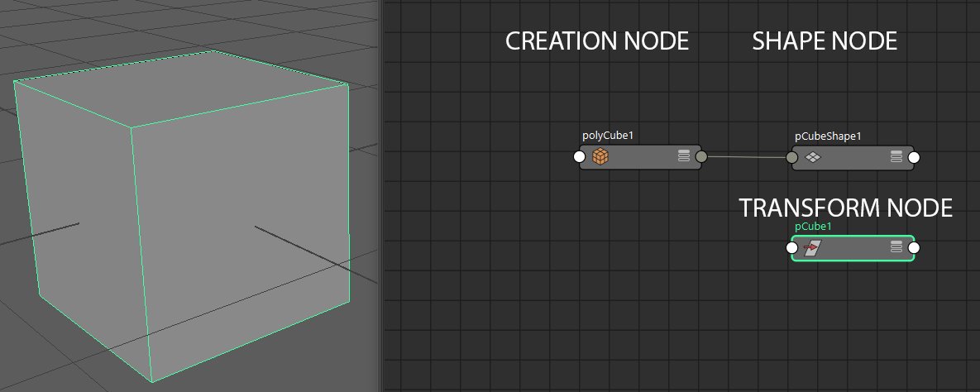980x392 pixels.
Task: Expand pCubeShape1 node attribute view
Action: 896,156
